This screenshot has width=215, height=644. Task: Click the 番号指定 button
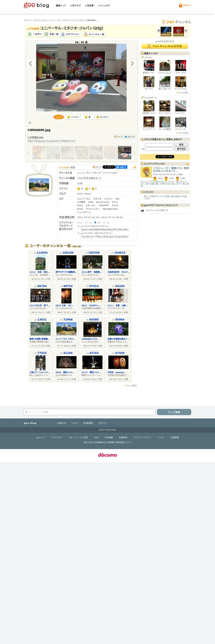(x=181, y=149)
